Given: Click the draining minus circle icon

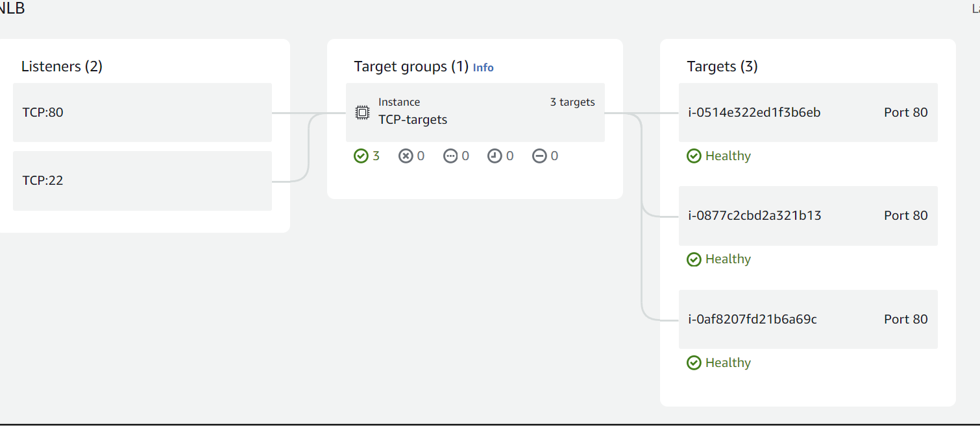Looking at the screenshot, I should 539,156.
